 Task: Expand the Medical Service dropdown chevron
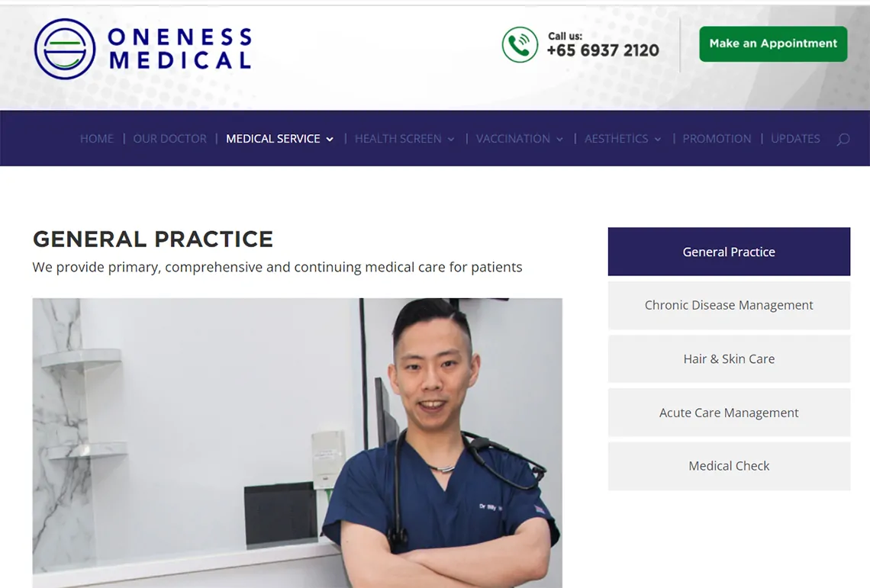click(330, 140)
